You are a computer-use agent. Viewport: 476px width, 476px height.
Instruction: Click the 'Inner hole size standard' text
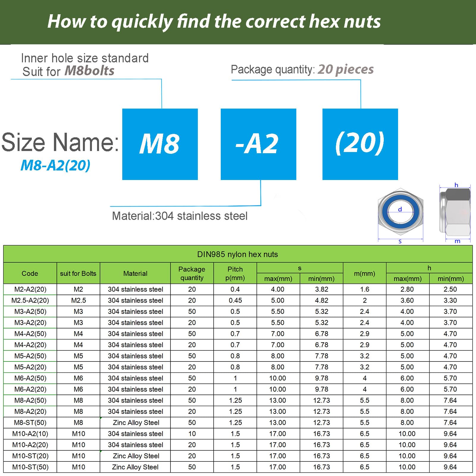(x=85, y=58)
